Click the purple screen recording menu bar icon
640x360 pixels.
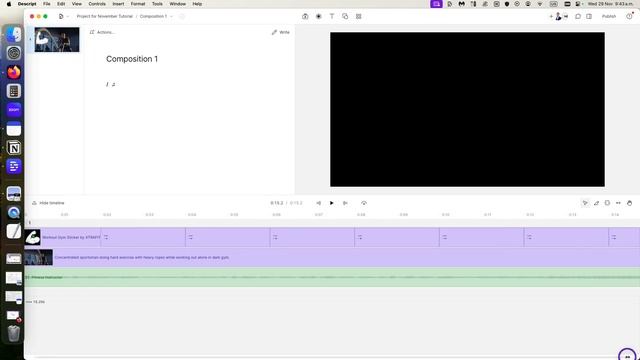[436, 4]
